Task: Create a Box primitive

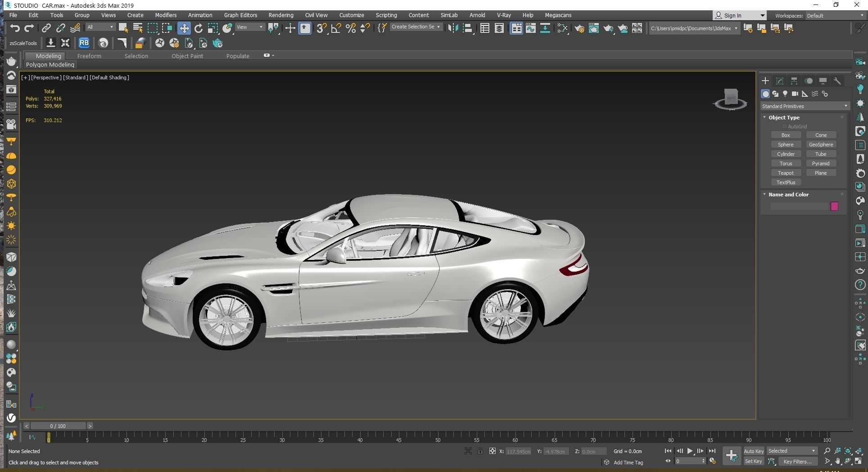Action: pyautogui.click(x=786, y=135)
